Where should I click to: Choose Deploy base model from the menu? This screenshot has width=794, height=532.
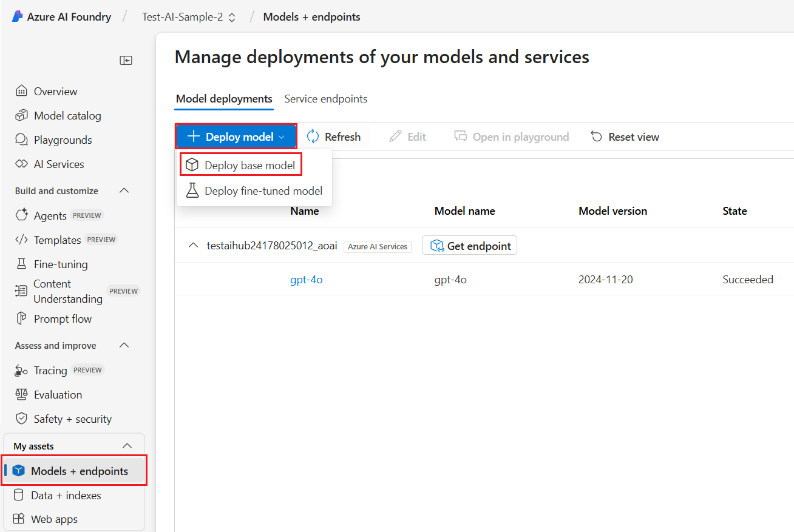tap(241, 165)
